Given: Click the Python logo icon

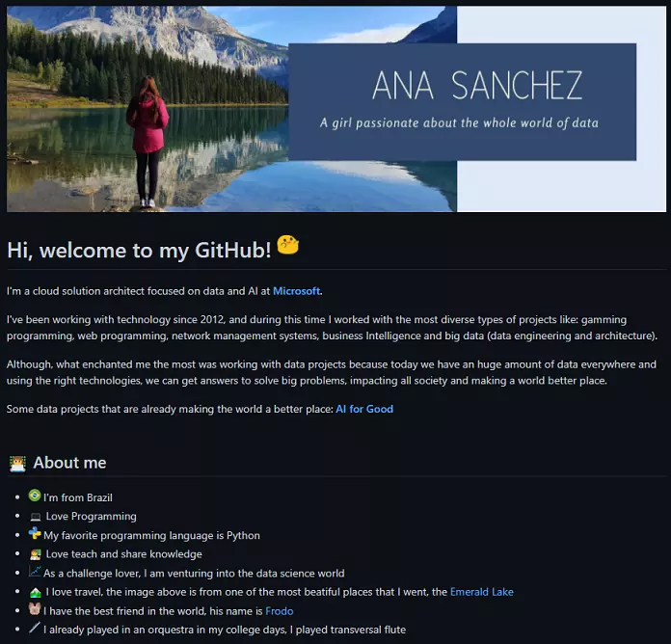Looking at the screenshot, I should [35, 533].
